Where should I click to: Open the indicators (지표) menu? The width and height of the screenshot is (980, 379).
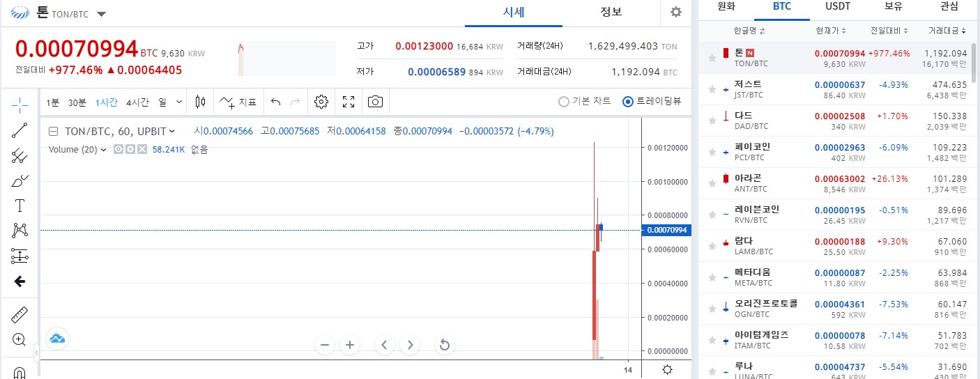(x=238, y=102)
